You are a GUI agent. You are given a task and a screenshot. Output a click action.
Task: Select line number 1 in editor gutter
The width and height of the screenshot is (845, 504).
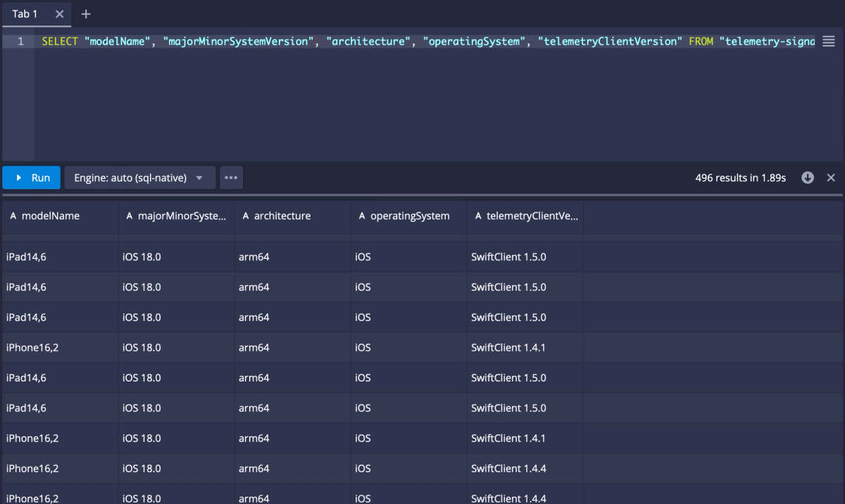point(20,42)
